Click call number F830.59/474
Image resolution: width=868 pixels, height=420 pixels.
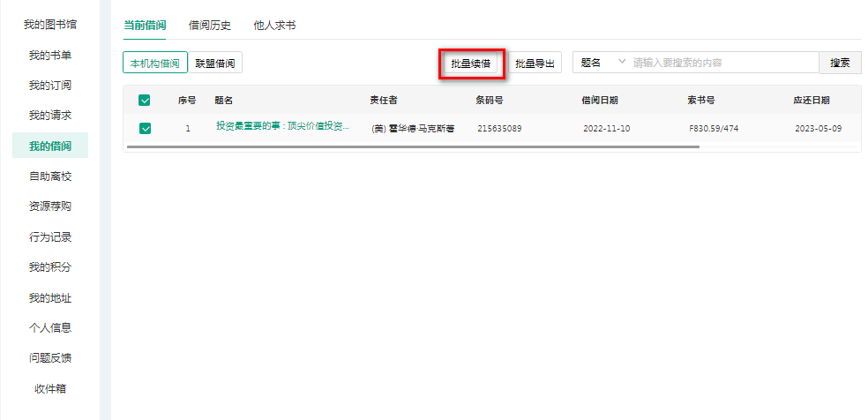714,129
